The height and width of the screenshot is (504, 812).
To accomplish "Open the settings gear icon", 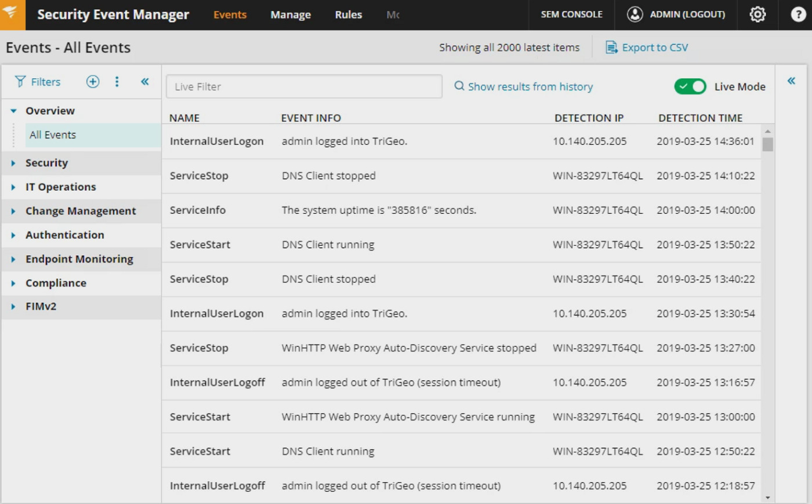I will 757,14.
